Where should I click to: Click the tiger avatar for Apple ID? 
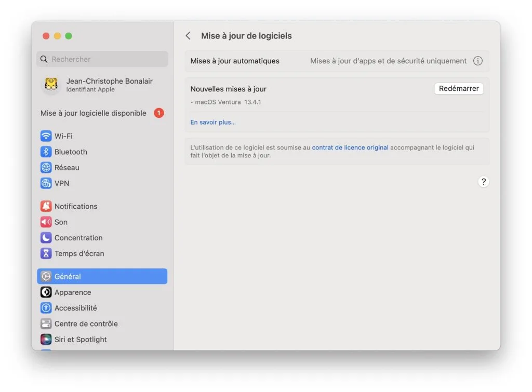[x=51, y=84]
